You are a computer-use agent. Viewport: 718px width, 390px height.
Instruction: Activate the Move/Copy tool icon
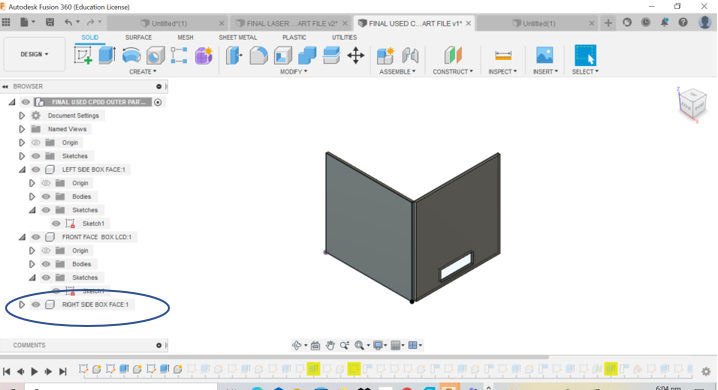click(x=355, y=55)
